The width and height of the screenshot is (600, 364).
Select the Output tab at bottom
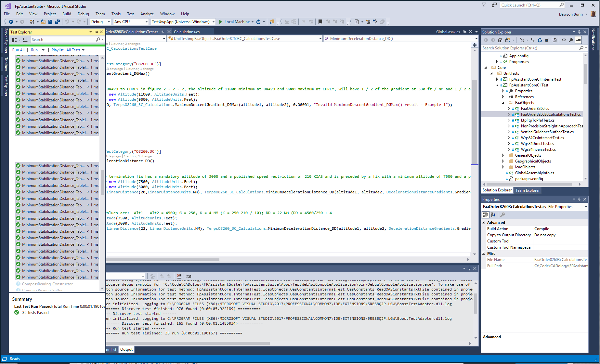pyautogui.click(x=126, y=349)
